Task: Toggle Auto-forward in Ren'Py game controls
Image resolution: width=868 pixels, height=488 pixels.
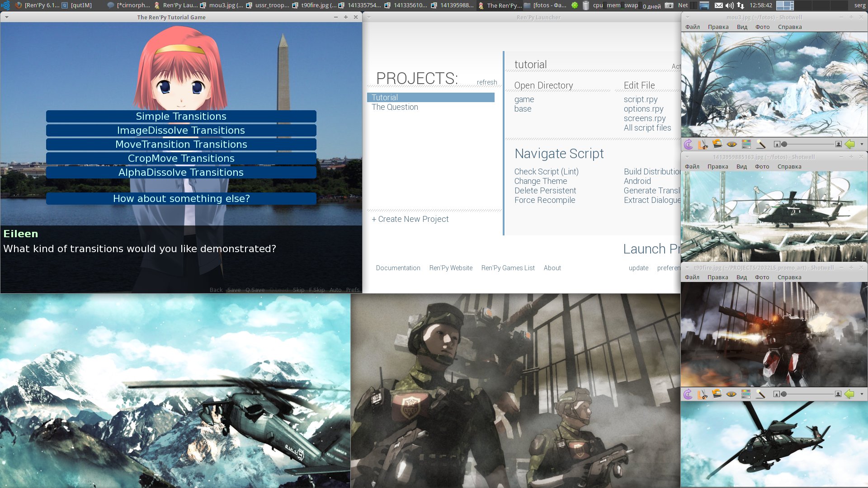Action: click(335, 289)
